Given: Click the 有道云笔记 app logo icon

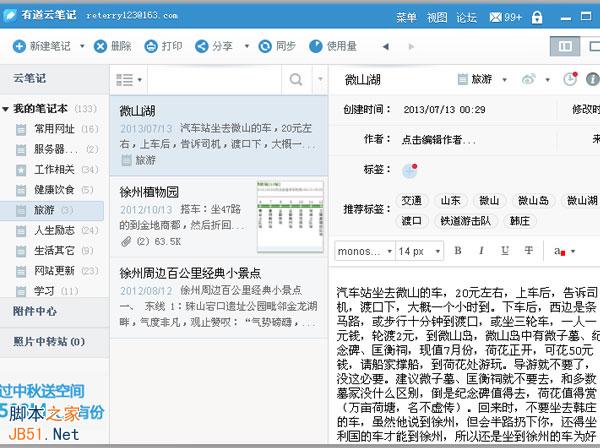Looking at the screenshot, I should [10, 16].
